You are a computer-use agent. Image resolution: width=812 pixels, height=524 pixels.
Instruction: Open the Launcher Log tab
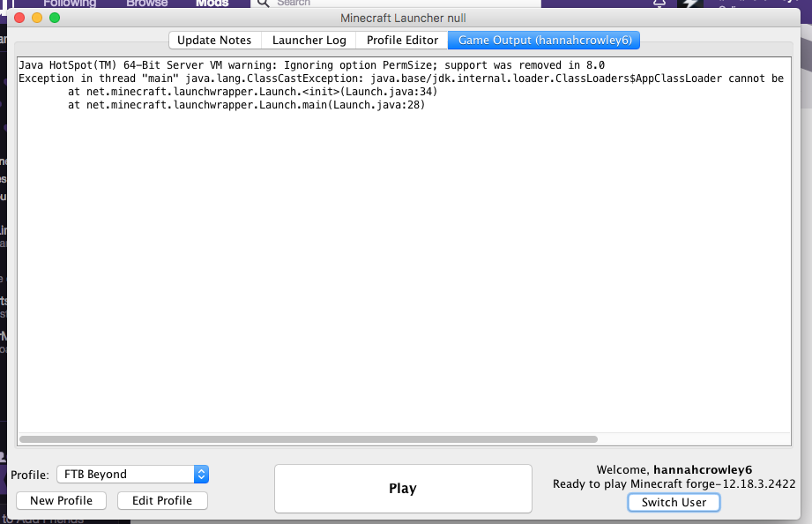(x=309, y=41)
